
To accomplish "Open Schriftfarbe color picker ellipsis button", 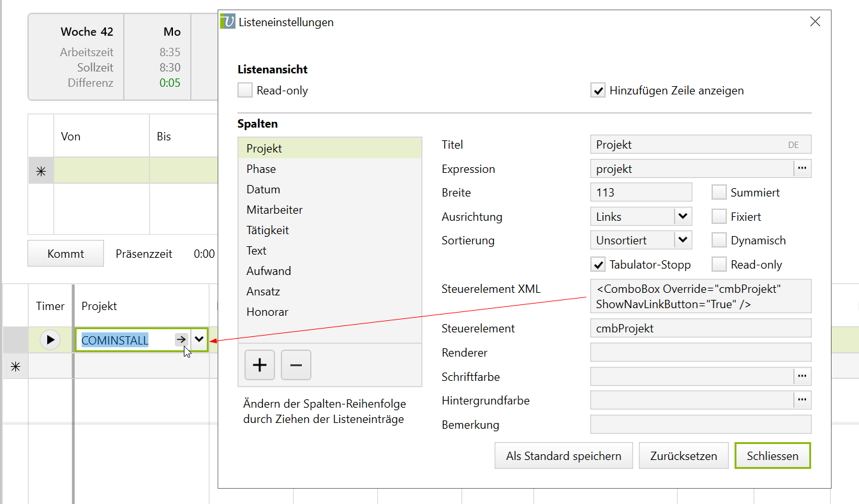I will [x=802, y=376].
